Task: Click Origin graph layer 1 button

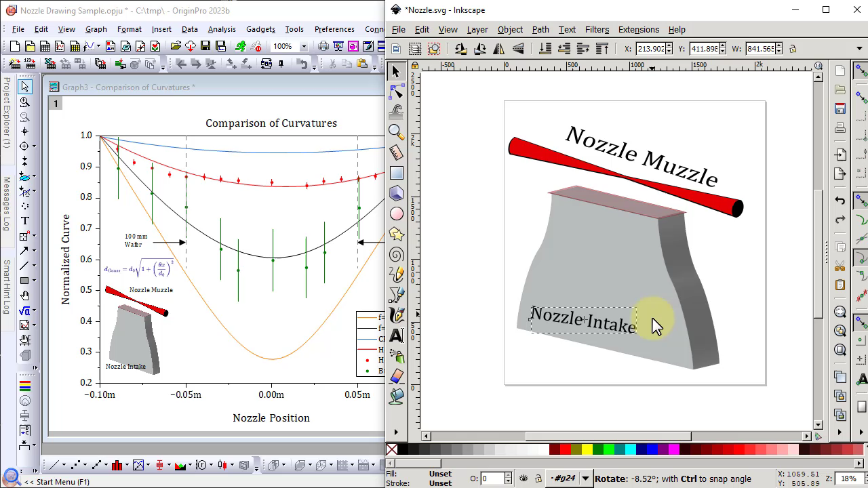Action: pos(56,103)
